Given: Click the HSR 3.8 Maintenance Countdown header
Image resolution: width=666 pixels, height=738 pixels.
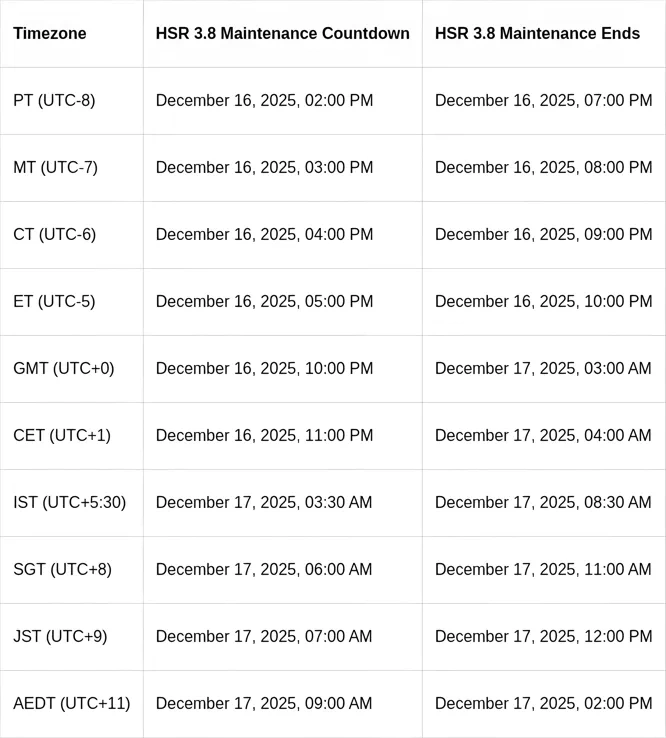Looking at the screenshot, I should (282, 34).
